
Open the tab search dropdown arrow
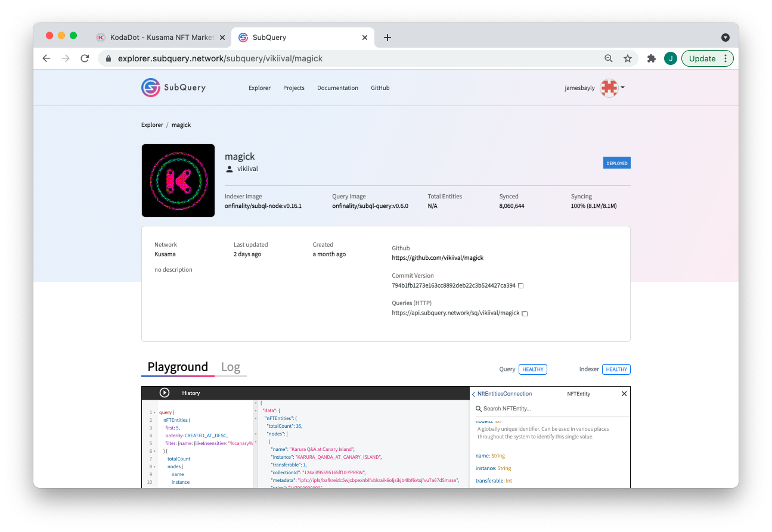point(726,38)
